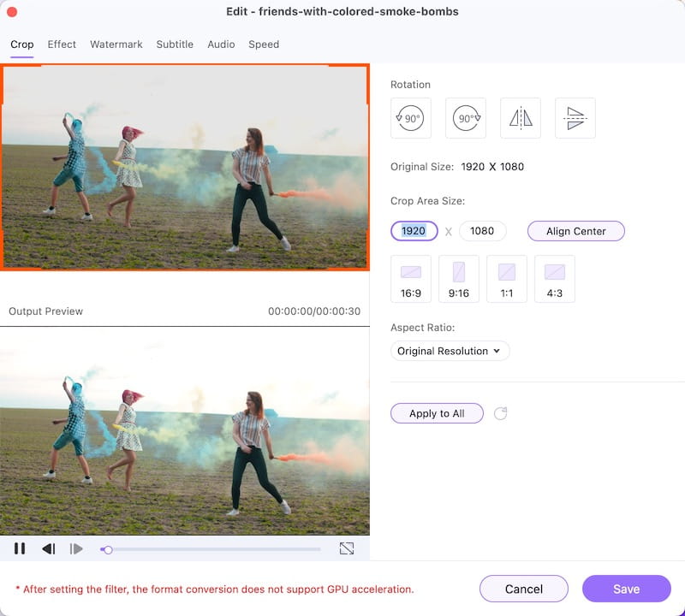The width and height of the screenshot is (685, 616).
Task: Choose the 1:1 square crop preset
Action: 507,279
